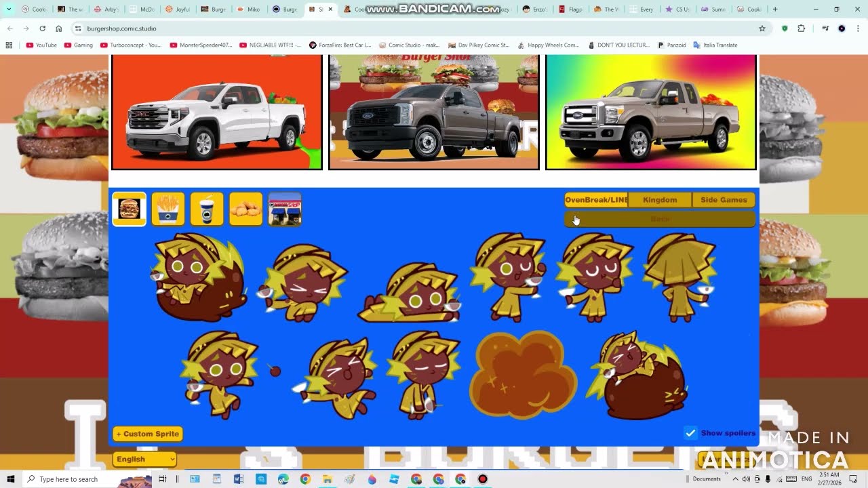This screenshot has height=488, width=868.
Task: Open the browser extensions puzzle icon
Action: point(802,28)
